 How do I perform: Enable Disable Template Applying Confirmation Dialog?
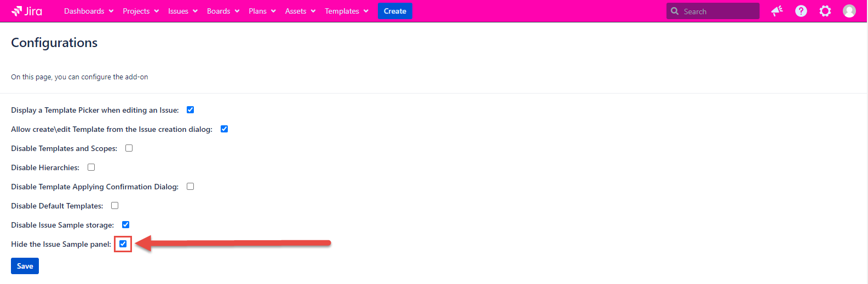190,187
